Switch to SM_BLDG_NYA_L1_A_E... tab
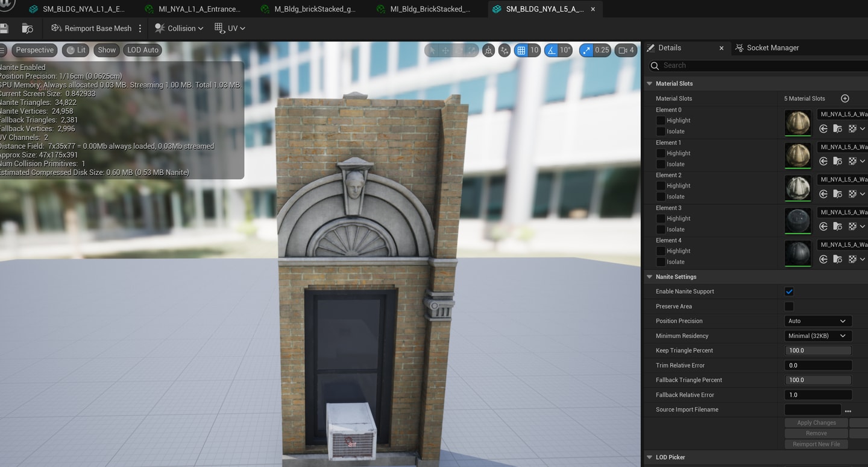Image resolution: width=868 pixels, height=467 pixels. [x=77, y=9]
